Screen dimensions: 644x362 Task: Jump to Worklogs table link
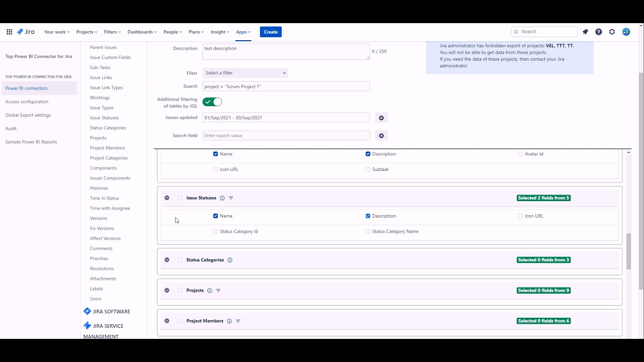pyautogui.click(x=100, y=98)
